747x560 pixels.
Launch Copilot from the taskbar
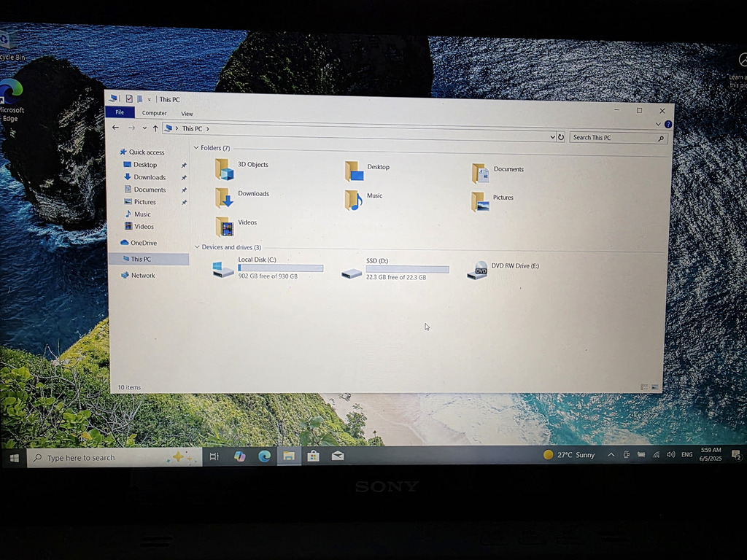(x=239, y=456)
